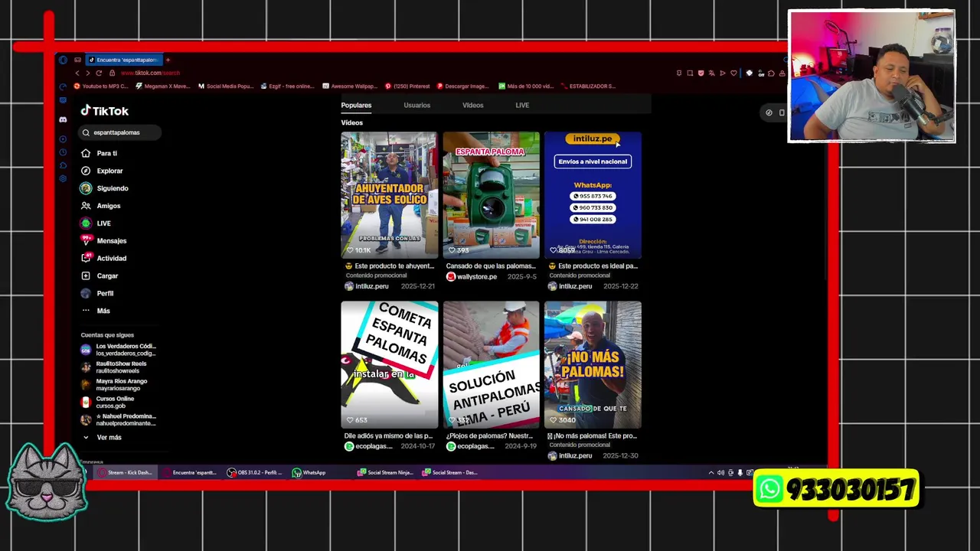This screenshot has width=980, height=551.
Task: Play Ahuyentador de aves eólico video
Action: (389, 195)
